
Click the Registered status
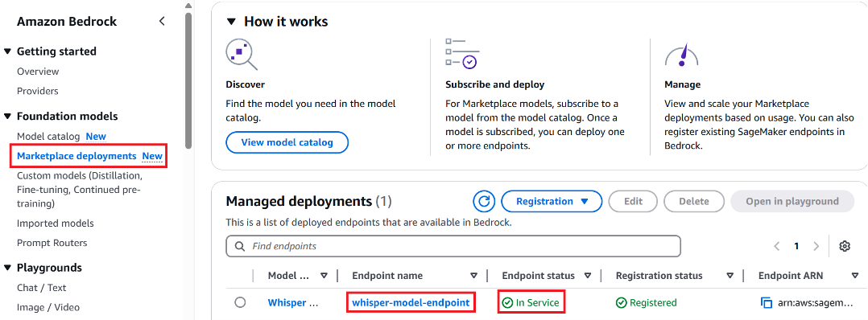[x=646, y=302]
